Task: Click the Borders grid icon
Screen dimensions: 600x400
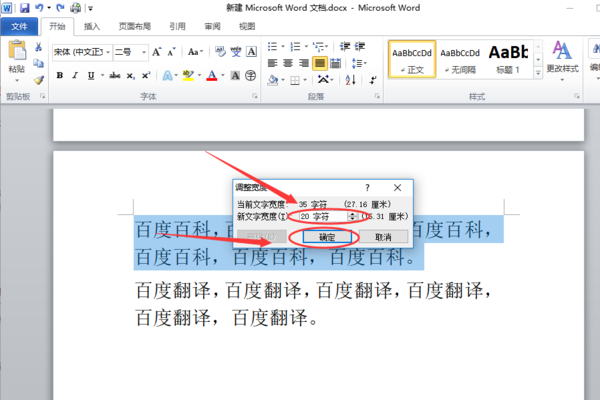Action: click(295, 80)
